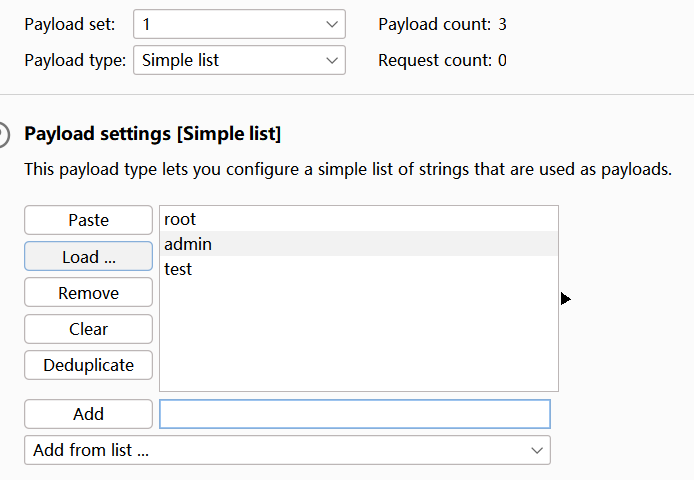The width and height of the screenshot is (694, 480).
Task: Click the Simple list chevron arrow
Action: pos(332,61)
